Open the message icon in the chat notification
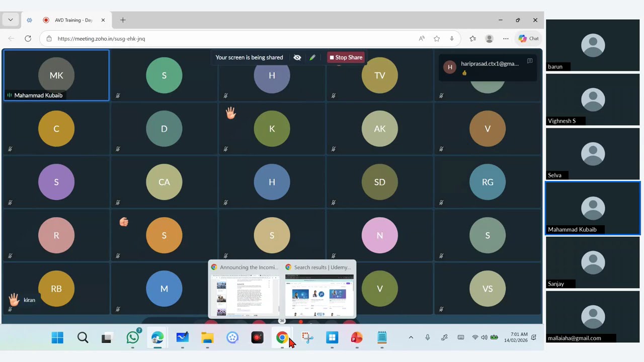644x362 pixels. coord(530,61)
